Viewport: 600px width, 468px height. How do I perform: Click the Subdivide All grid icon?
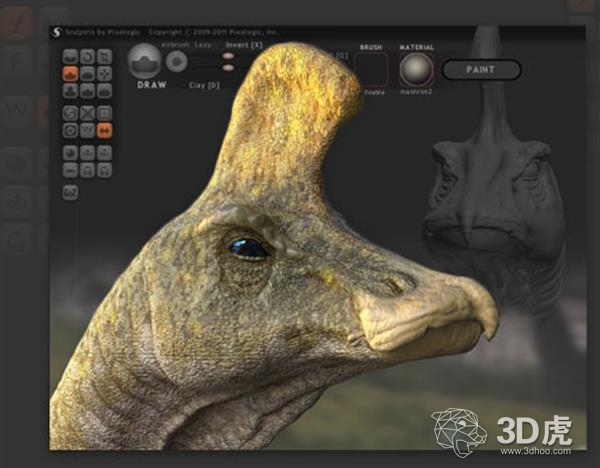click(104, 113)
